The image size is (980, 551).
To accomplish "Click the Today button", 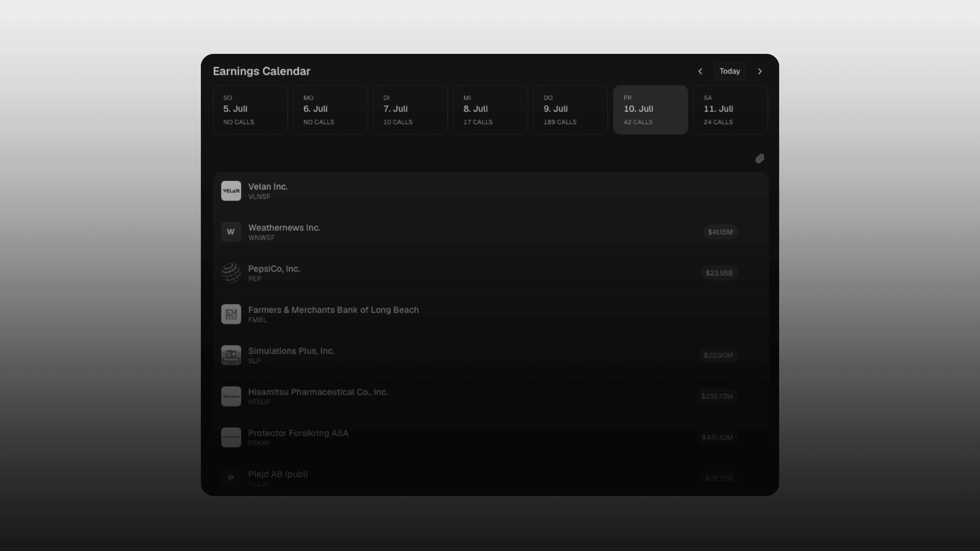I will [730, 71].
